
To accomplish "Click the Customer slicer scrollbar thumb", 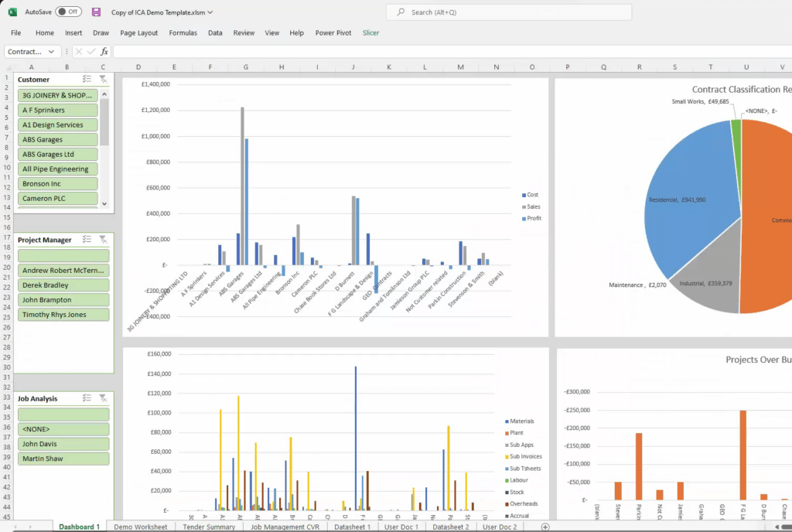I will [x=104, y=121].
